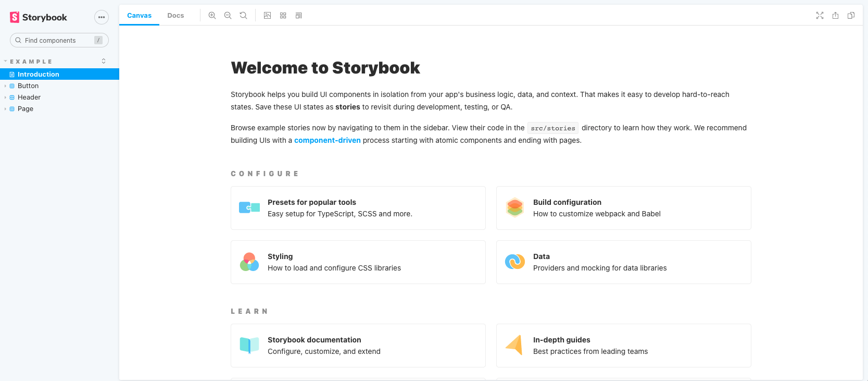The image size is (868, 381).
Task: Click the Button component grid icon
Action: [12, 86]
